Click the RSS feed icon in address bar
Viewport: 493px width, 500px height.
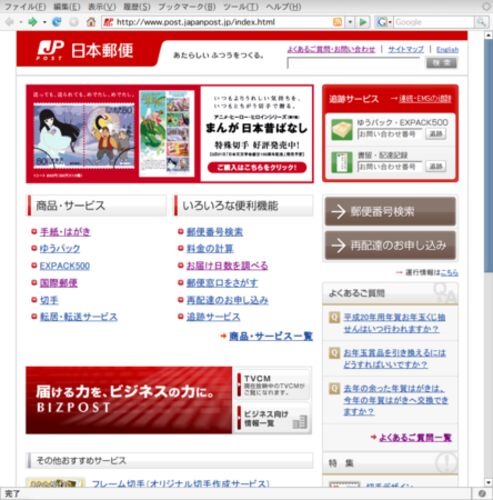(337, 22)
